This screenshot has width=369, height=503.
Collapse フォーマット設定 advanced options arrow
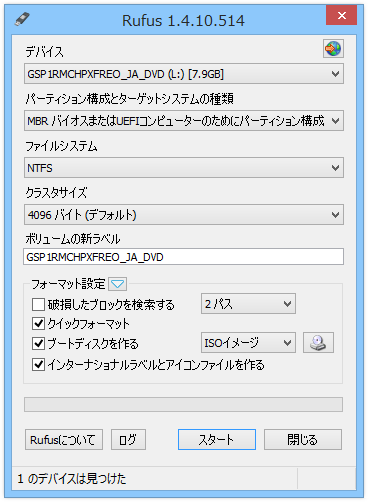[118, 284]
